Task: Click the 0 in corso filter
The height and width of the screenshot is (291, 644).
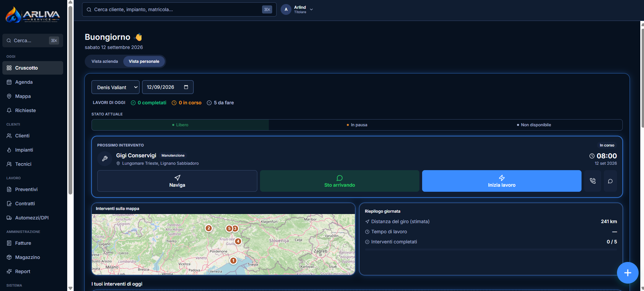Action: [186, 103]
